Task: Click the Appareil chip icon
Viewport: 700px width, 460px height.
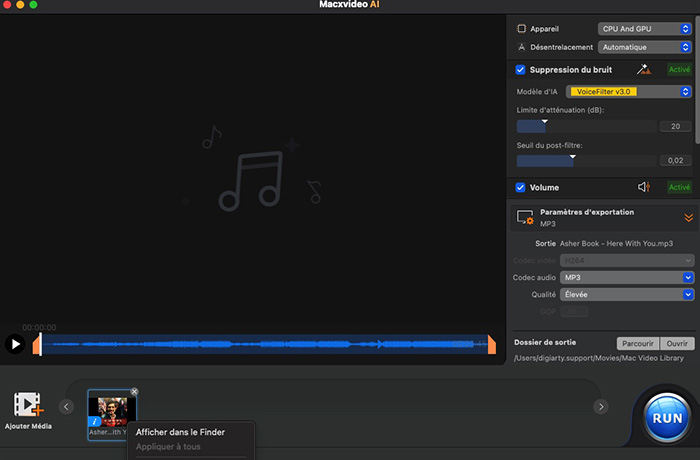Action: coord(521,29)
